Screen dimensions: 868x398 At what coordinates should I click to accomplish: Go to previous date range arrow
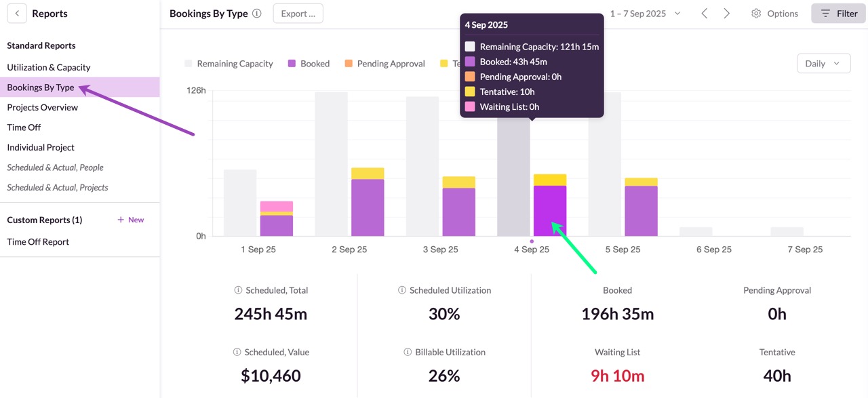705,14
